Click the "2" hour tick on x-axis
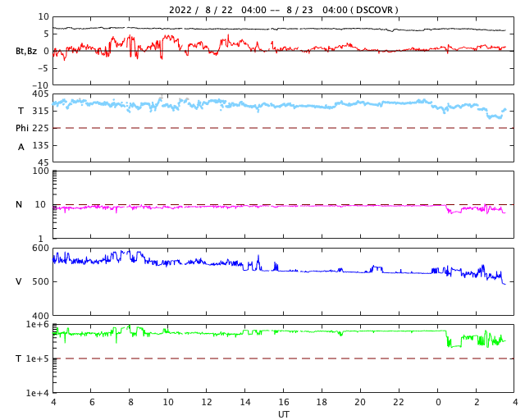The height and width of the screenshot is (420, 525). [477, 402]
